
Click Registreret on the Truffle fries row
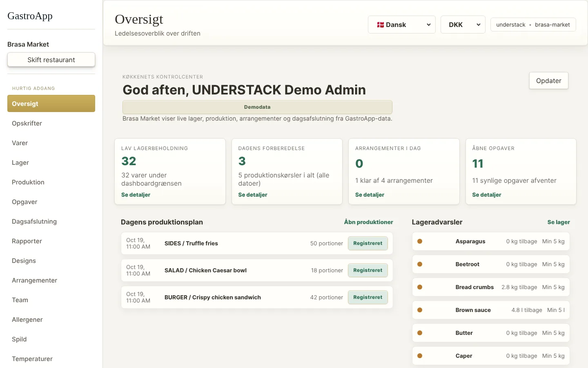pyautogui.click(x=368, y=243)
